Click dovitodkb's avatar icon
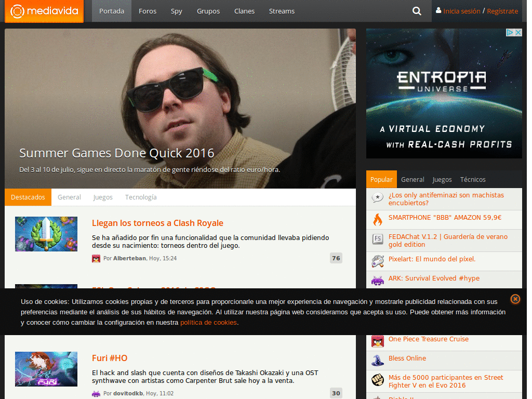This screenshot has width=532, height=399. coord(96,394)
